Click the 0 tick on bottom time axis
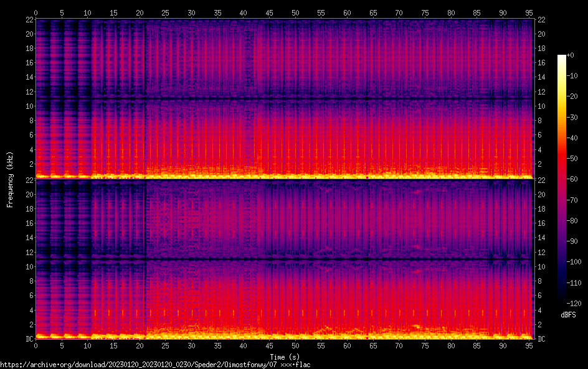Viewport: 588px width, 369px height. point(36,345)
